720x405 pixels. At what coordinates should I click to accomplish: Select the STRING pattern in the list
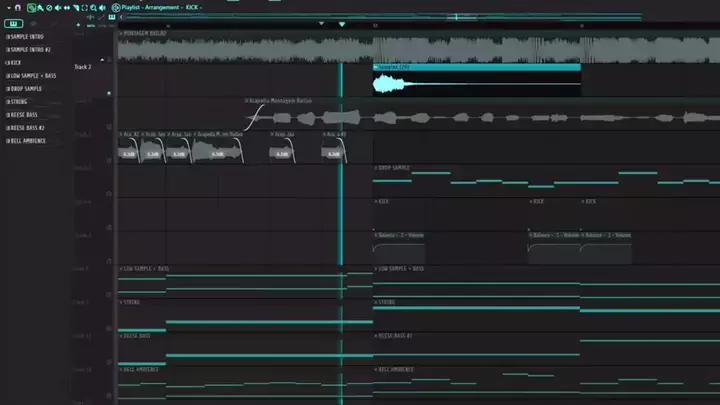click(17, 101)
